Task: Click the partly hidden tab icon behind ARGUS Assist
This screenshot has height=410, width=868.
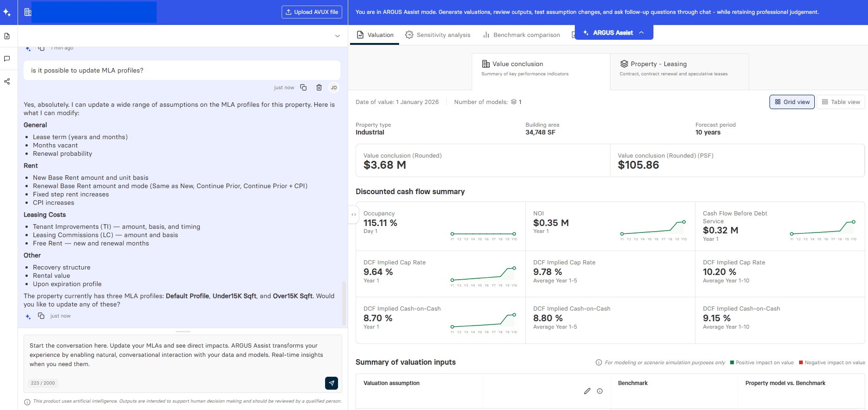Action: [x=573, y=35]
